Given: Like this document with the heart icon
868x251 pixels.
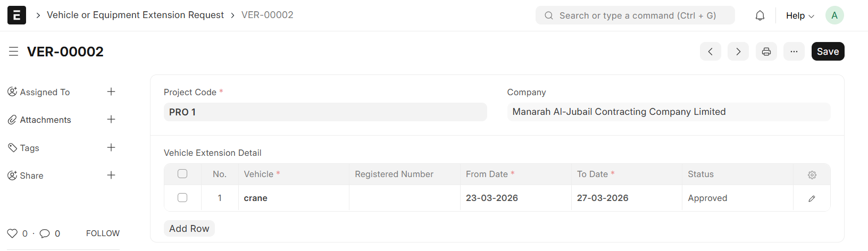Looking at the screenshot, I should tap(12, 233).
